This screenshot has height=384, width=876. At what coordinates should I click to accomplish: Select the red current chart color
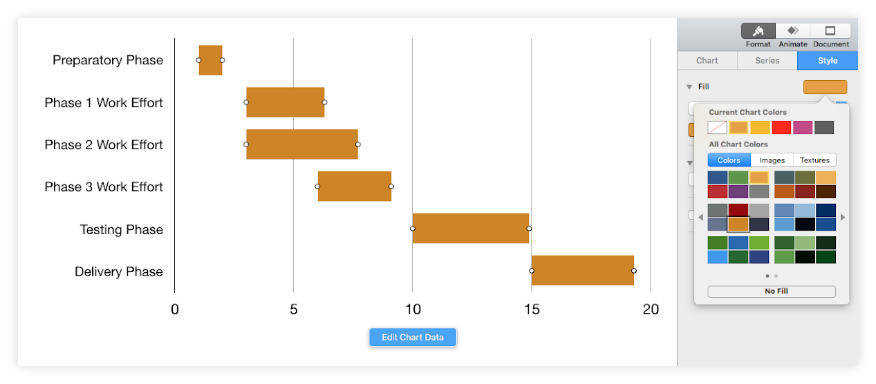click(781, 127)
